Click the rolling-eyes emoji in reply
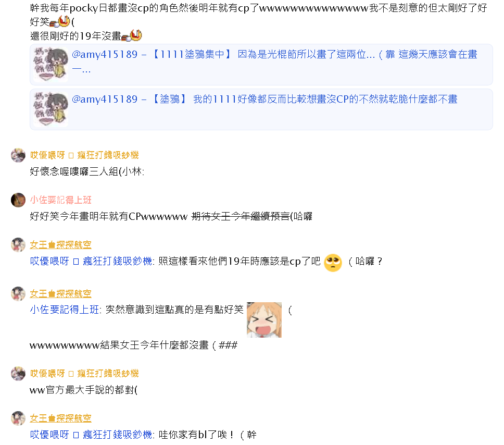Screen dimensions: 504x445 coord(333,263)
